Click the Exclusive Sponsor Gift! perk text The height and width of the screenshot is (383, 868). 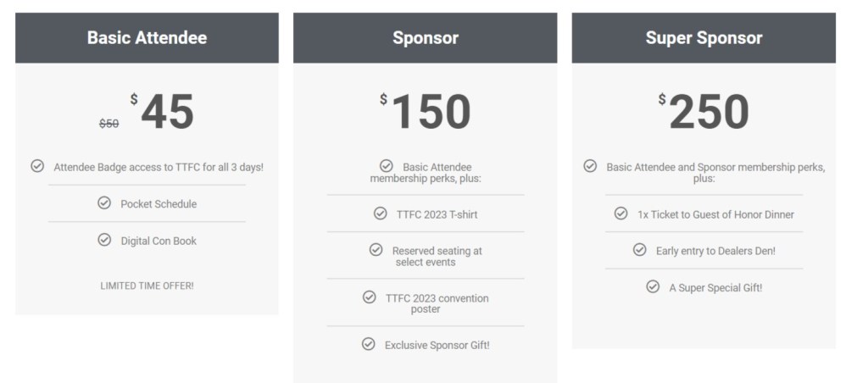tap(437, 345)
